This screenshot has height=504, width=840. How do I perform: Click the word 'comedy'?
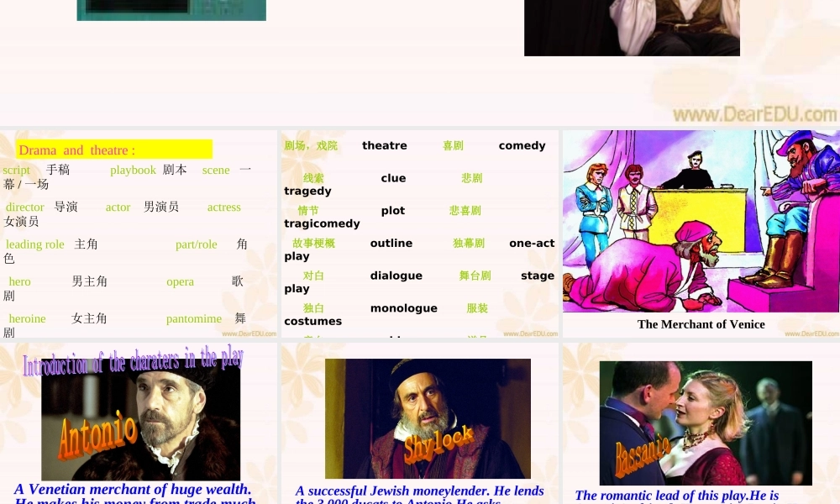[x=522, y=145]
